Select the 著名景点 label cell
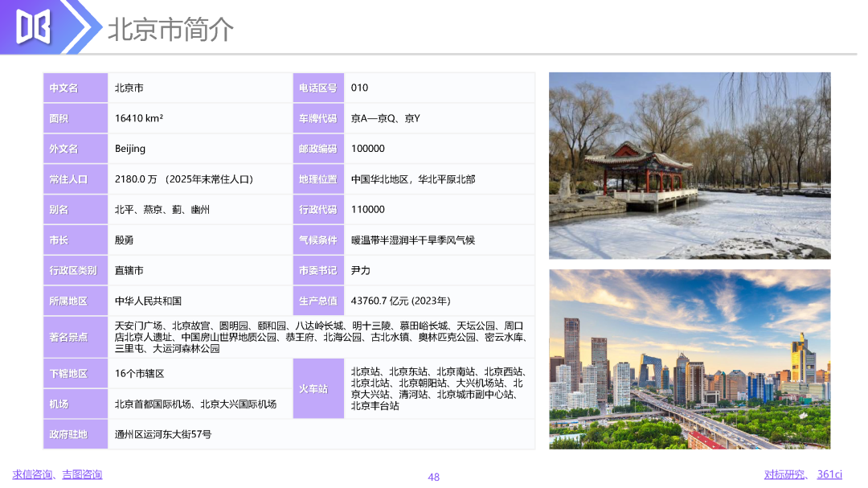The height and width of the screenshot is (488, 868). click(x=76, y=337)
